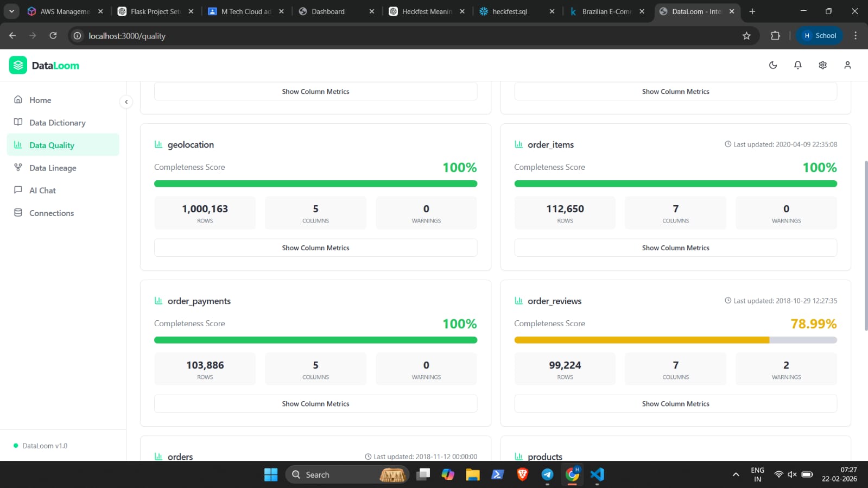The height and width of the screenshot is (488, 868).
Task: Show Column Metrics for order_items
Action: [675, 248]
